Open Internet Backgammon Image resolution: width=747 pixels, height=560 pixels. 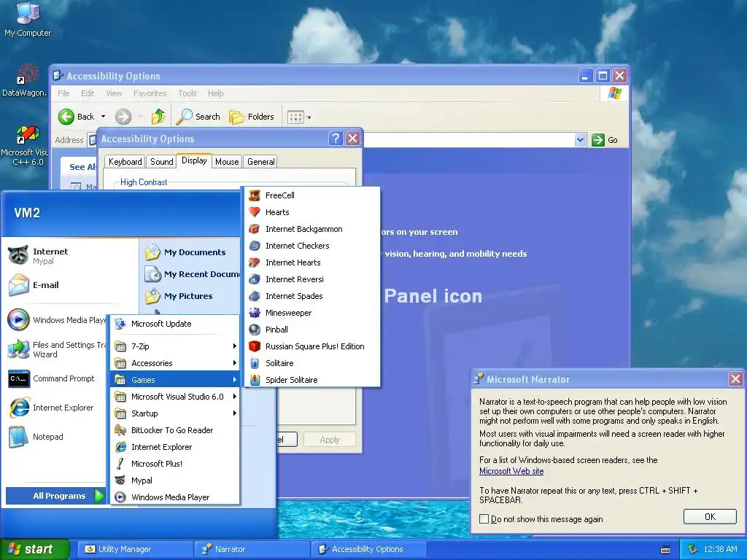pyautogui.click(x=312, y=228)
